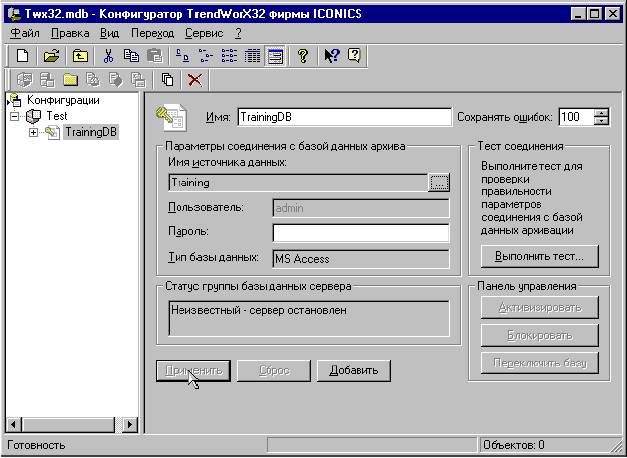Open the Правка menu
Image resolution: width=627 pixels, height=458 pixels.
coord(70,33)
